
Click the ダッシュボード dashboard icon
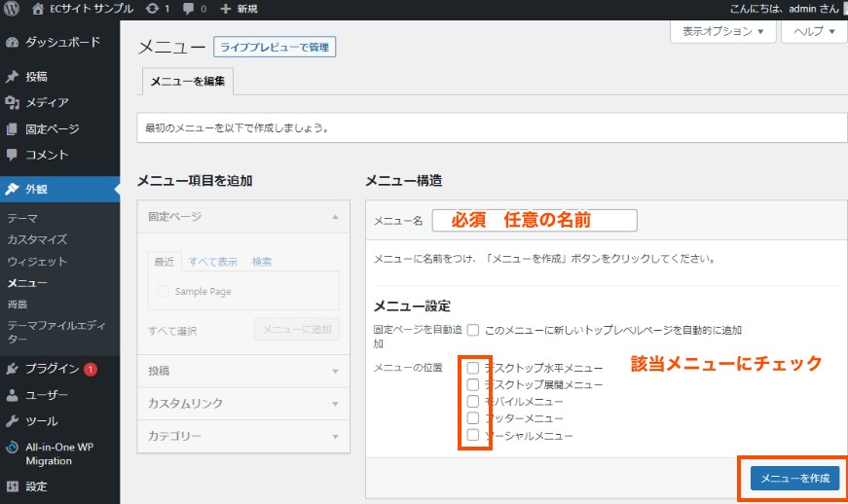pyautogui.click(x=12, y=43)
